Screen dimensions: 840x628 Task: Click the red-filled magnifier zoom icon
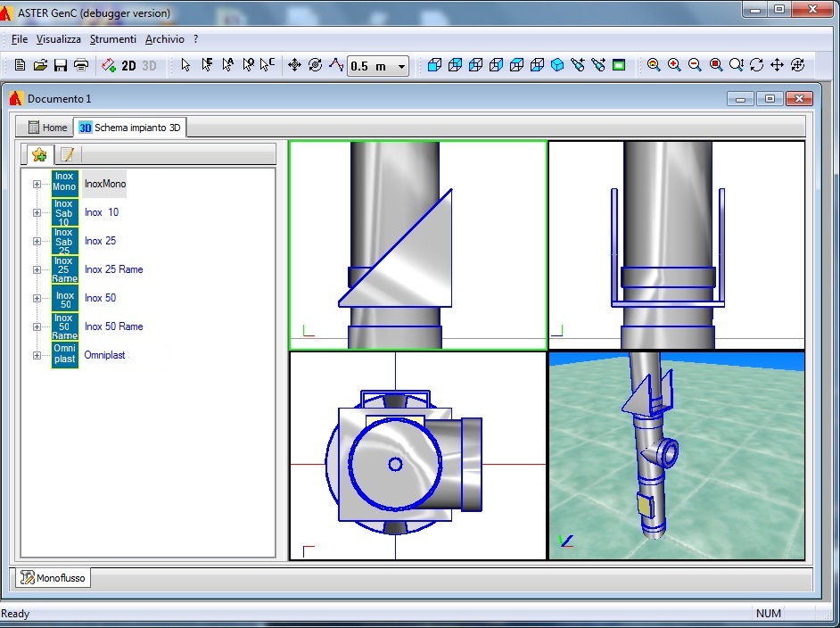[716, 65]
